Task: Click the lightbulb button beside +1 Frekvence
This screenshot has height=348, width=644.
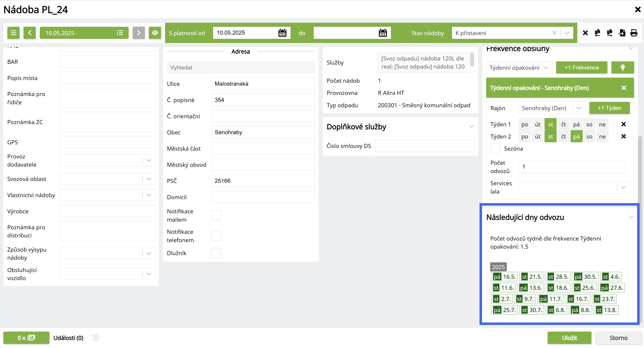Action: [x=622, y=67]
